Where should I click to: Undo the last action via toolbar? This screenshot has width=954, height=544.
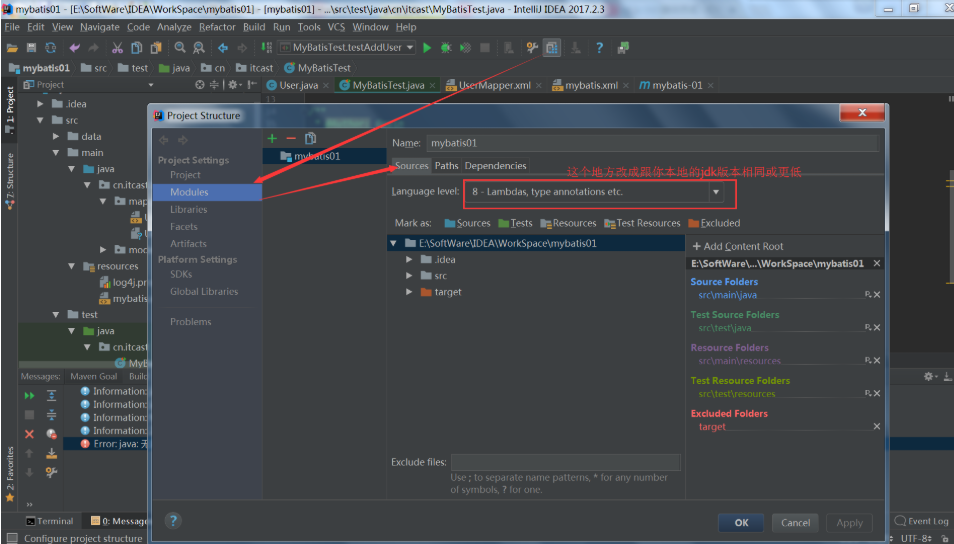coord(74,47)
